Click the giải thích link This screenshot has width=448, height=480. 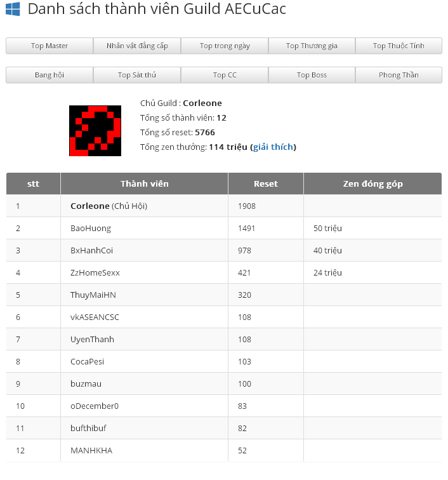[273, 147]
